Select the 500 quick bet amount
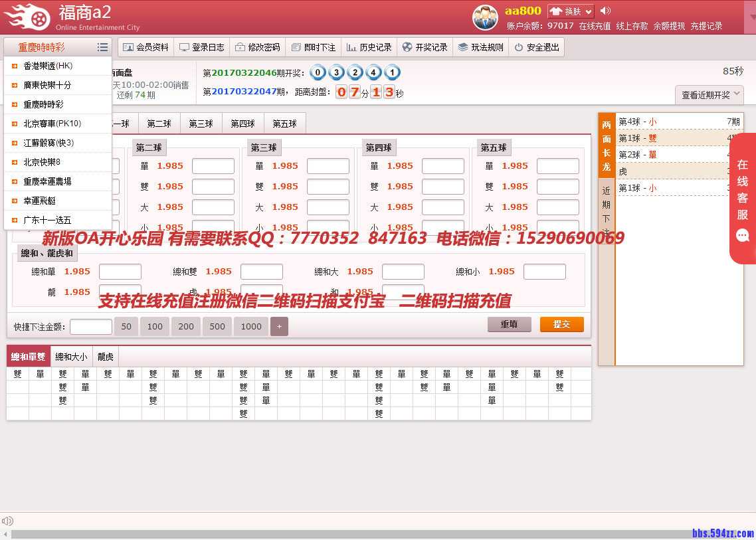The width and height of the screenshot is (756, 540). 217,326
